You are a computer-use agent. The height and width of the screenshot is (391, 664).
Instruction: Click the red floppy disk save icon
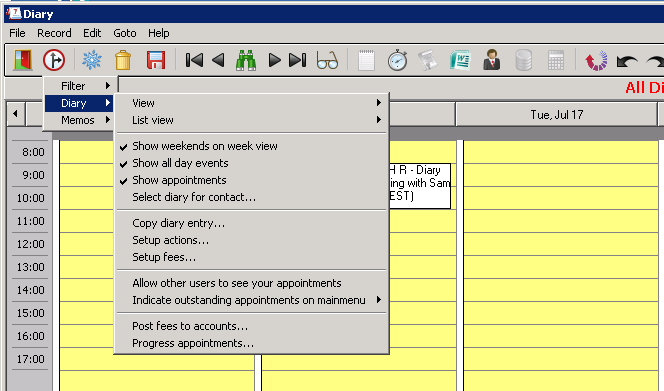pos(156,60)
